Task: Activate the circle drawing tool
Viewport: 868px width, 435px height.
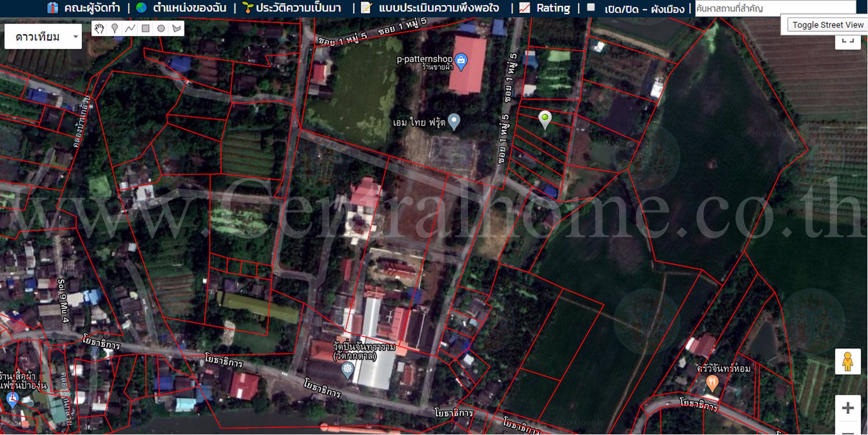Action: 161,28
